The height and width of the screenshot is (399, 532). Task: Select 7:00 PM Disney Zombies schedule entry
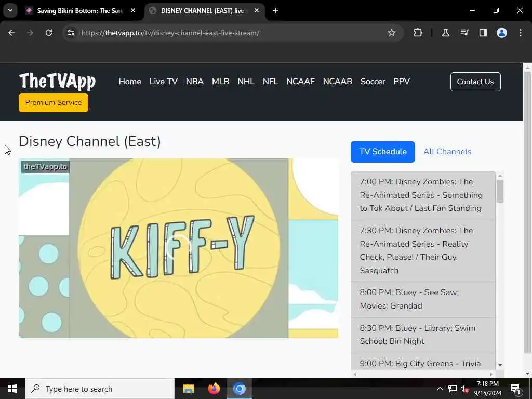point(423,195)
